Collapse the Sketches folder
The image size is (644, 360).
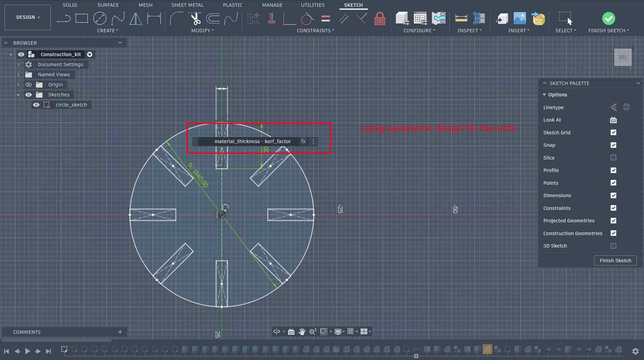click(18, 95)
